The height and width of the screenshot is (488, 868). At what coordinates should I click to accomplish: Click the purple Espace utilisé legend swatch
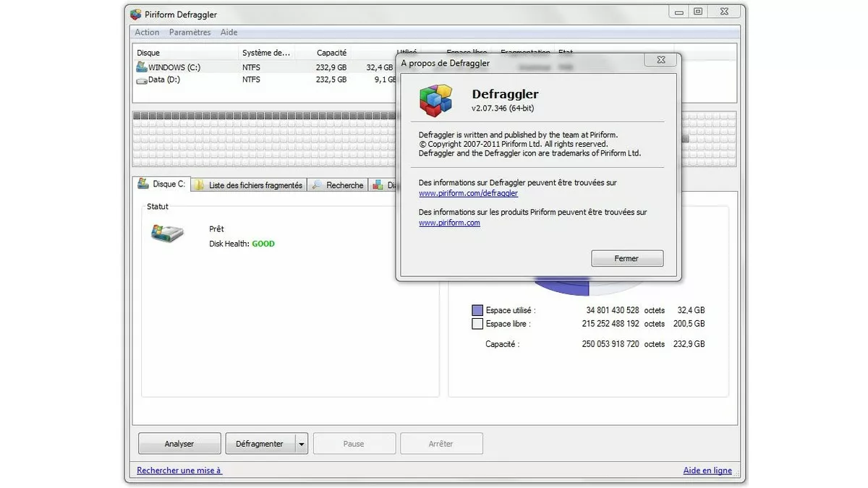tap(477, 309)
